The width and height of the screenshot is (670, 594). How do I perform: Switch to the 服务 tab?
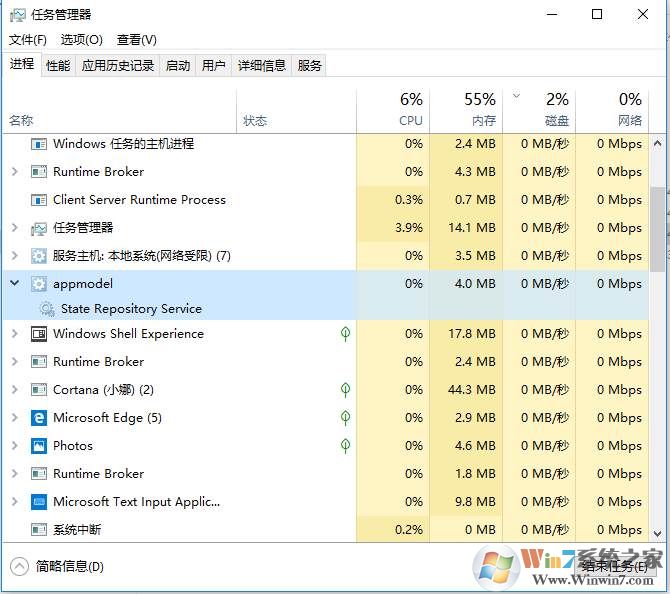309,65
